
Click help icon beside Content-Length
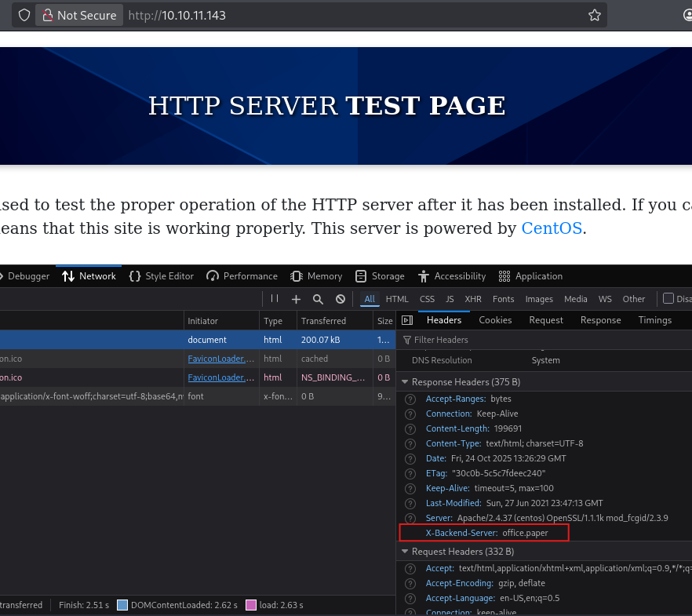[410, 429]
